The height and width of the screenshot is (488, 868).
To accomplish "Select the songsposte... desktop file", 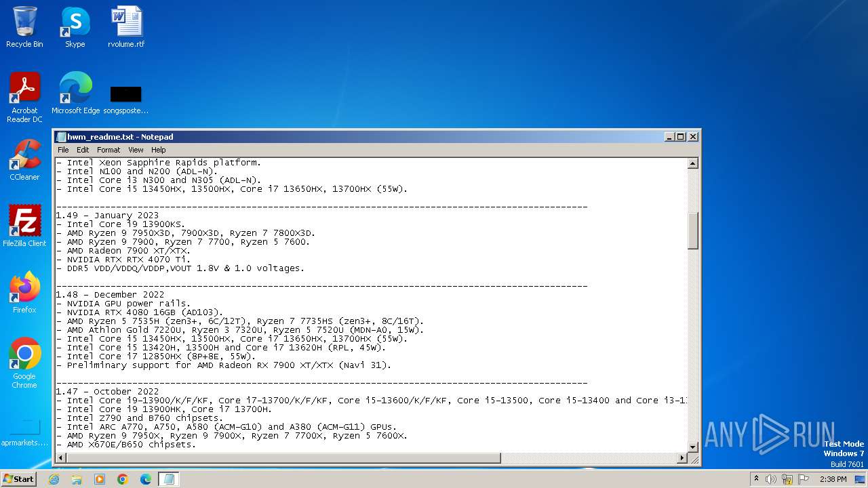I will point(126,98).
